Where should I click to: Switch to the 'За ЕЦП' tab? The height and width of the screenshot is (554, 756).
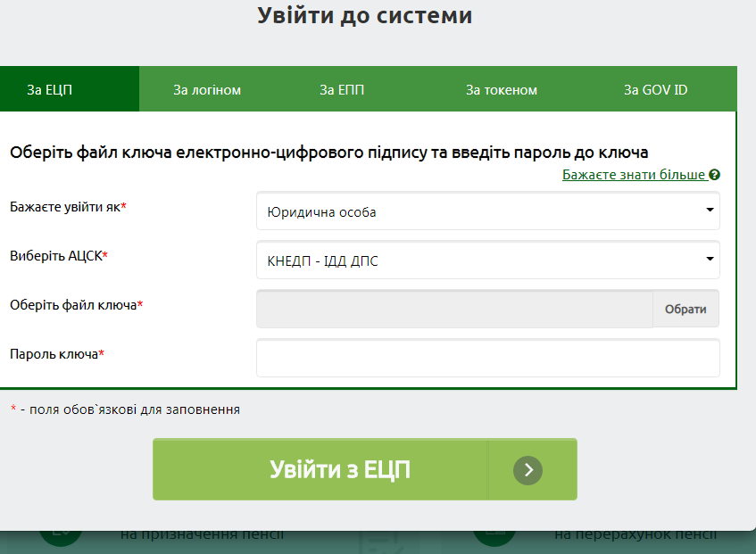(x=49, y=89)
